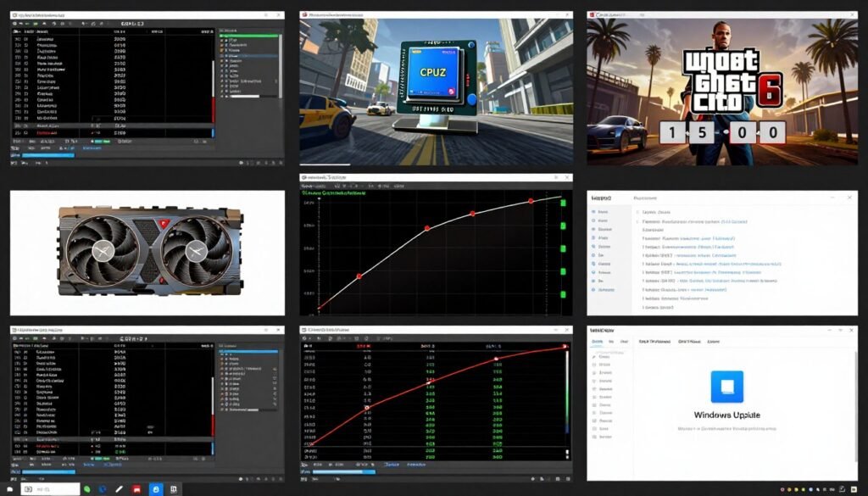Image resolution: width=868 pixels, height=496 pixels.
Task: Click the taskbar search box
Action: point(50,489)
